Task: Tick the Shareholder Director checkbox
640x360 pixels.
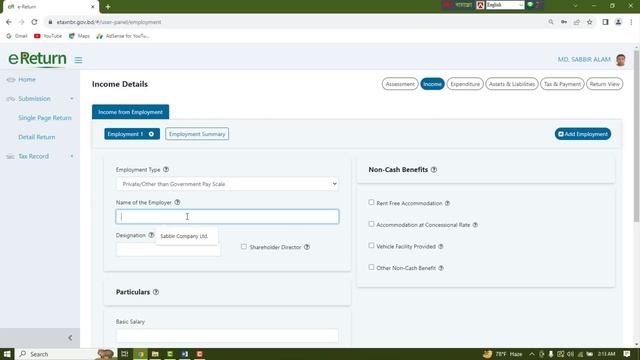Action: click(x=244, y=247)
